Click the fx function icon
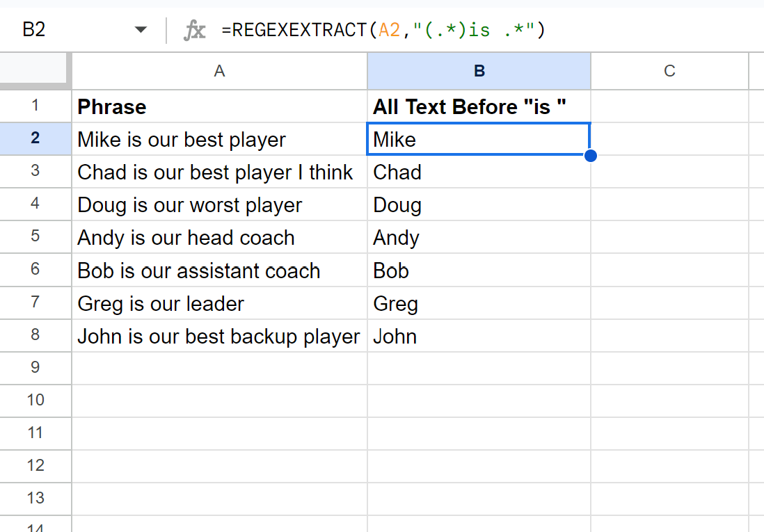The width and height of the screenshot is (764, 532). 194,30
